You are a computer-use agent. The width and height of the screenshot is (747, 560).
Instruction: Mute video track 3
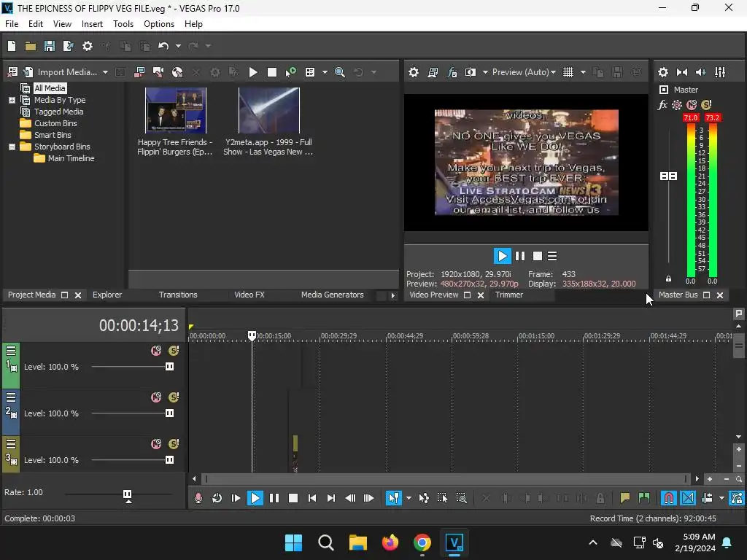pyautogui.click(x=156, y=444)
